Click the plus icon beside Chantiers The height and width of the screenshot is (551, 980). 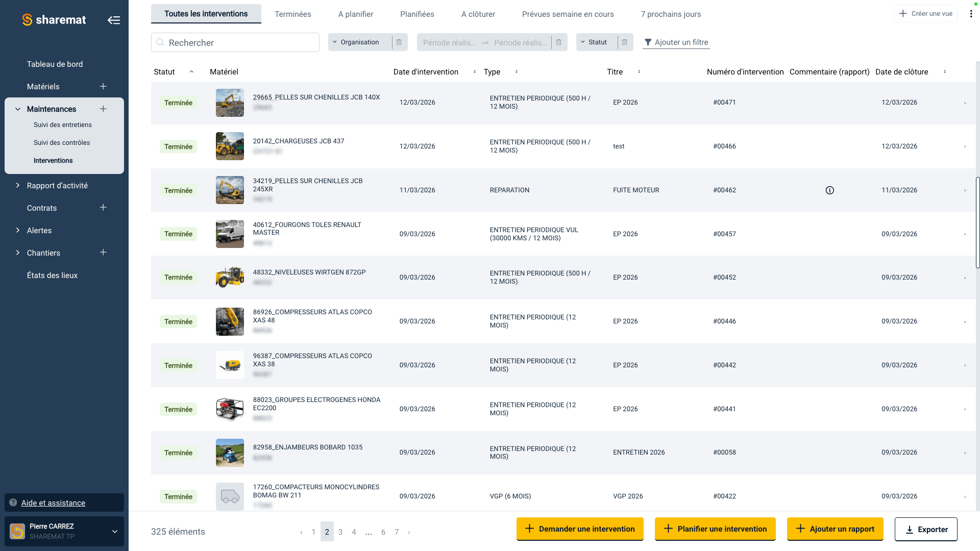(103, 252)
